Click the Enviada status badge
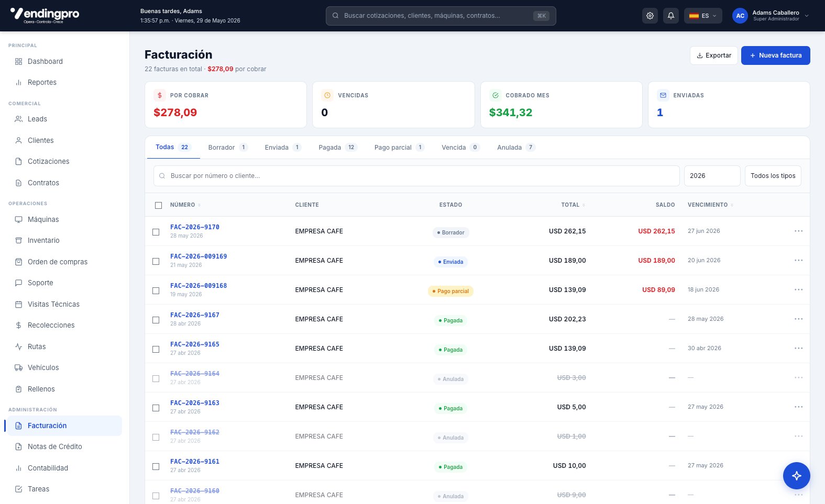The image size is (825, 504). [x=450, y=262]
